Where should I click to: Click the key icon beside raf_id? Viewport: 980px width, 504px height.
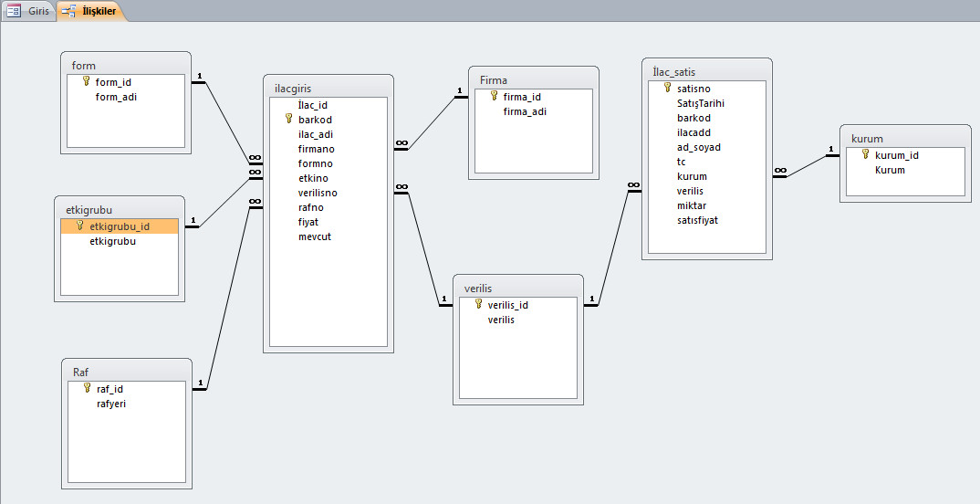coord(88,388)
